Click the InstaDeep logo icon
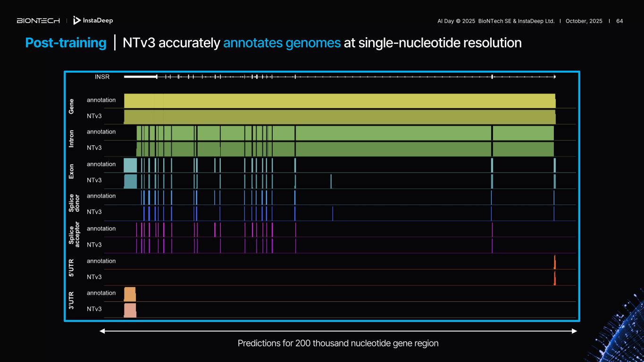 [x=77, y=20]
